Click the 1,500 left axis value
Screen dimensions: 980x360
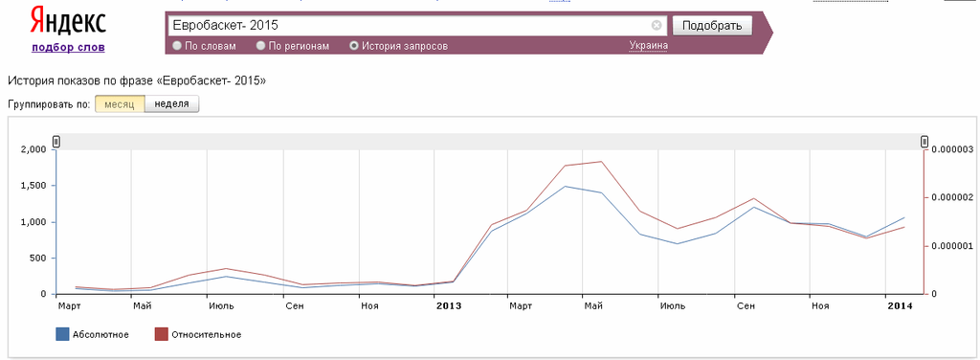pos(34,186)
